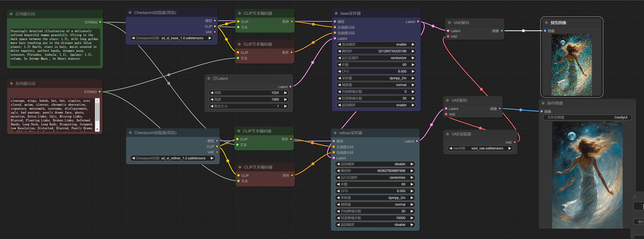
Task: Click the 保存图像 node collapse dot
Action: coord(543,103)
